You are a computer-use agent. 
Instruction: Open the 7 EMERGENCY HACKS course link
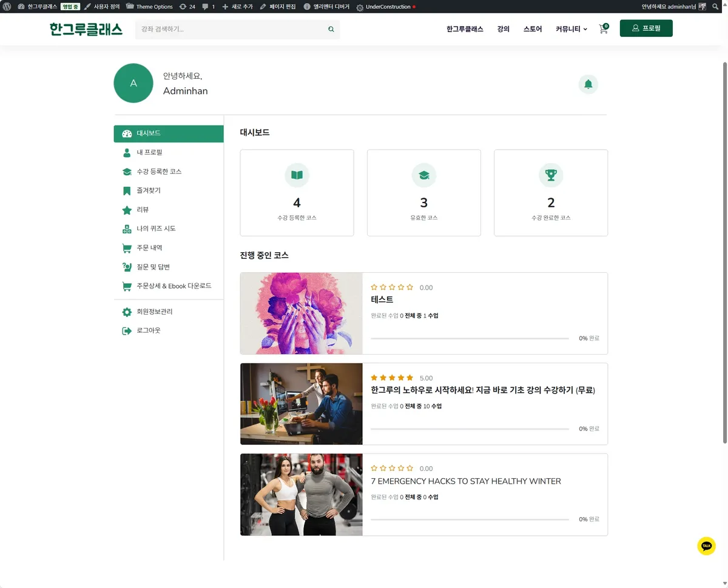click(x=465, y=481)
